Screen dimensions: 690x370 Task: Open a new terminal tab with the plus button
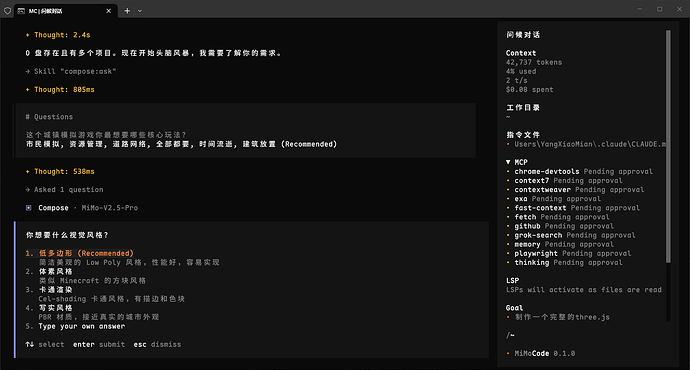point(127,11)
